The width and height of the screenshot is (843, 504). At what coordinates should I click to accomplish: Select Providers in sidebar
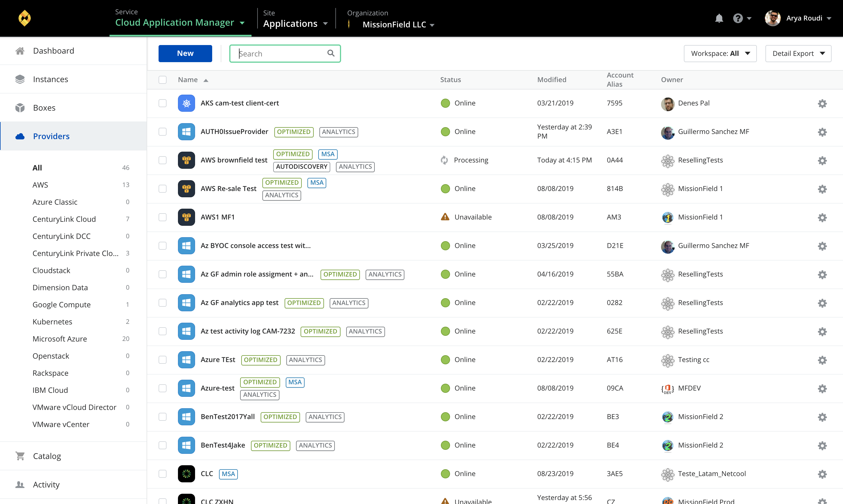(73, 137)
